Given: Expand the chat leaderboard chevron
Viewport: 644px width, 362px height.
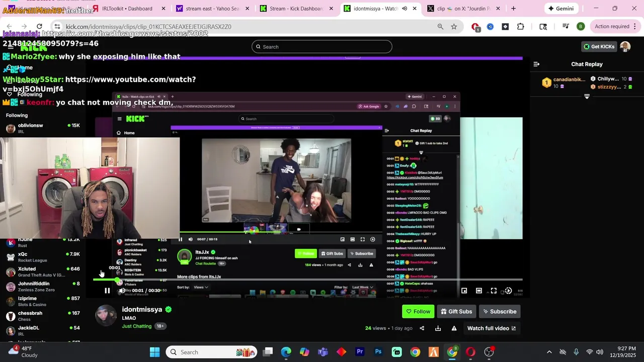Looking at the screenshot, I should [587, 96].
